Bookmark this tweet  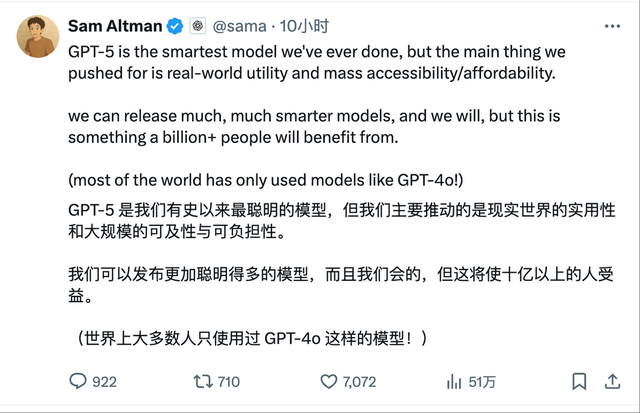click(579, 381)
